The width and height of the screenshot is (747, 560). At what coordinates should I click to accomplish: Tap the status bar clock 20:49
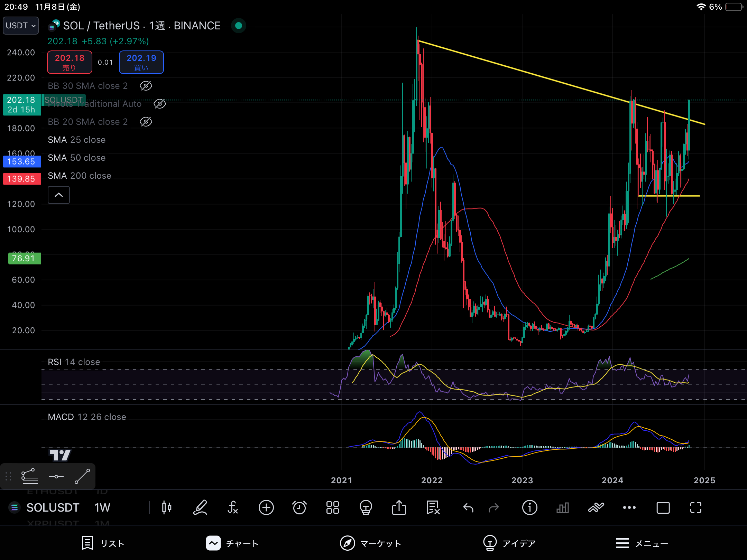point(16,7)
